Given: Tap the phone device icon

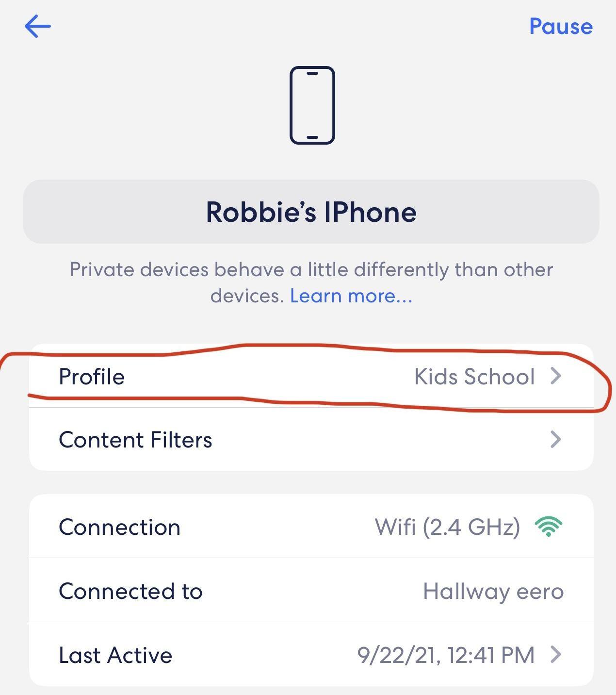Looking at the screenshot, I should click(312, 105).
